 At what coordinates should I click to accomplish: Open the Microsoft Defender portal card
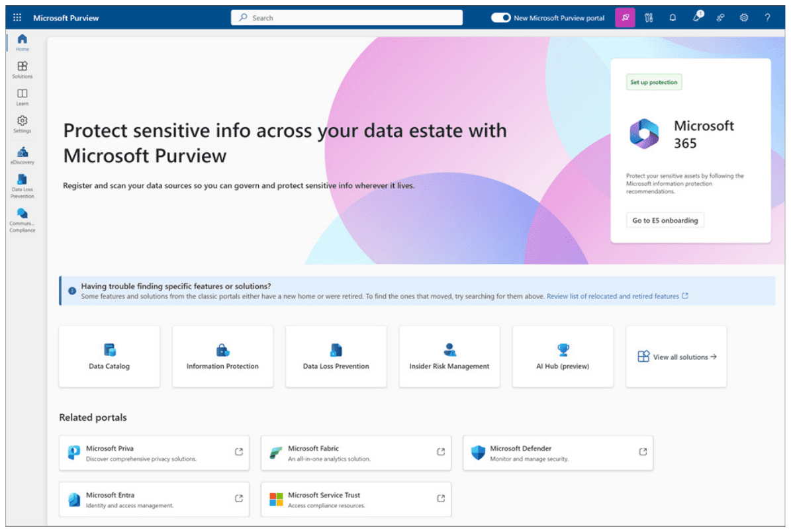[x=558, y=453]
